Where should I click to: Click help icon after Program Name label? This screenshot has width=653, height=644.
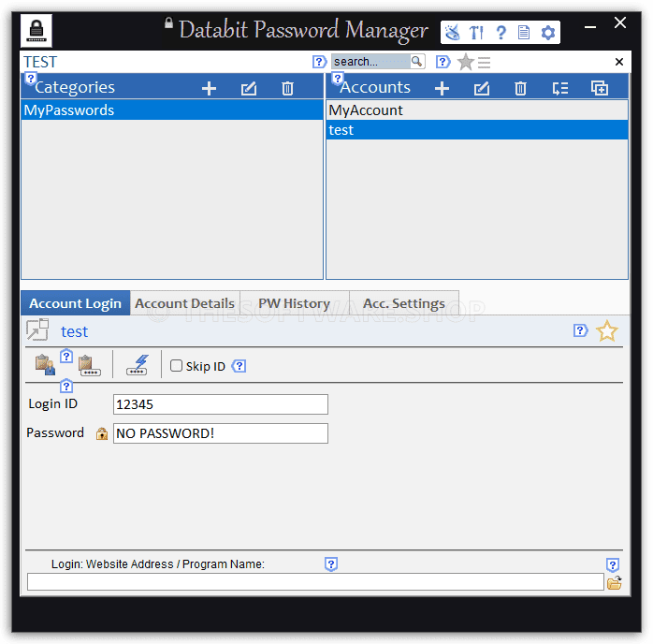coord(330,564)
